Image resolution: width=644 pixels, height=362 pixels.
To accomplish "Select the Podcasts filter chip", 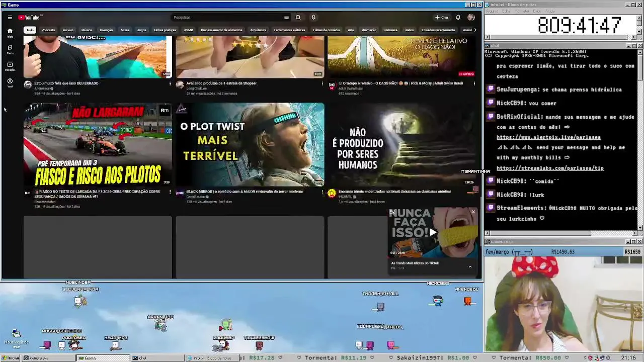I will coord(48,30).
